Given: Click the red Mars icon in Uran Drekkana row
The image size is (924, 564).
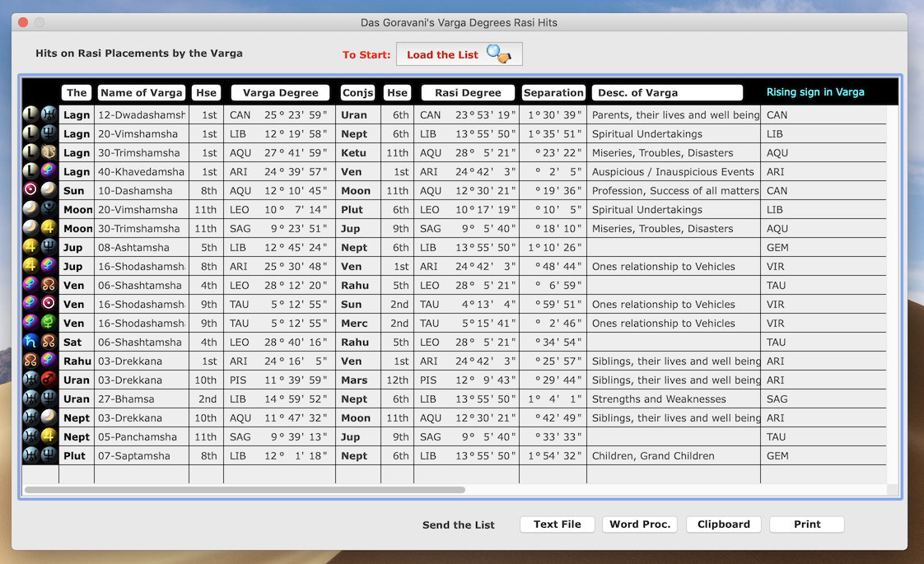Looking at the screenshot, I should pyautogui.click(x=49, y=380).
